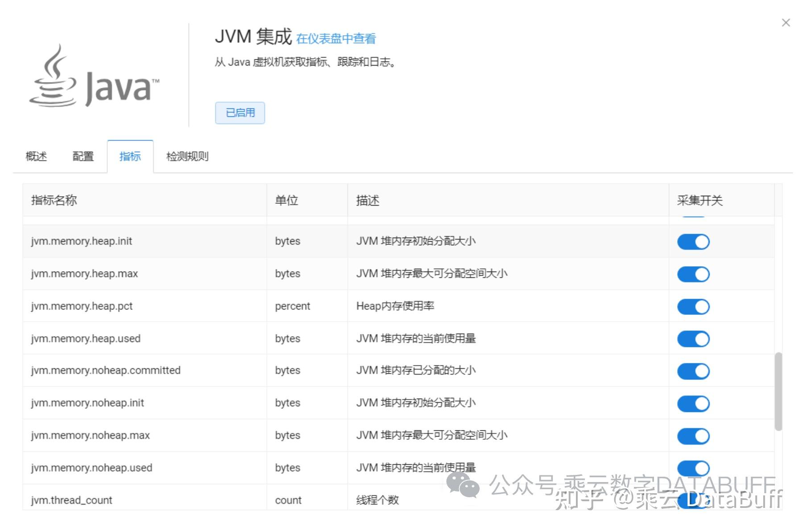Disable the jvm.memory.noheap.committed switch

point(692,371)
